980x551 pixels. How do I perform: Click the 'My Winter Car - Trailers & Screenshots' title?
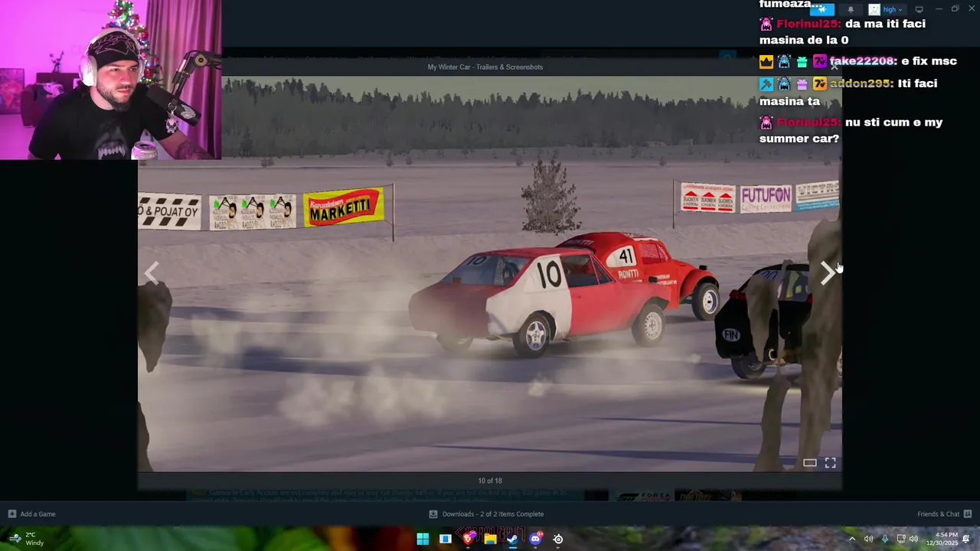[485, 67]
